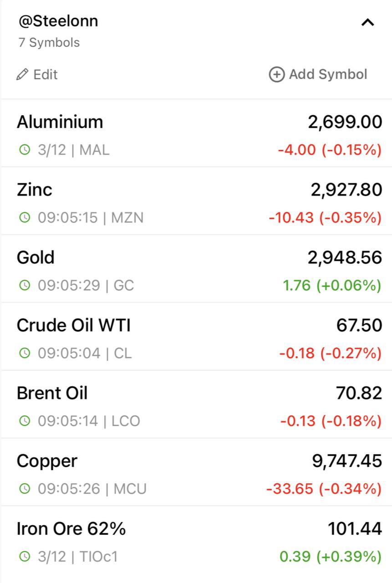Screen dimensions: 392x583
Task: Click the clock icon on the Copper row
Action: tap(24, 489)
